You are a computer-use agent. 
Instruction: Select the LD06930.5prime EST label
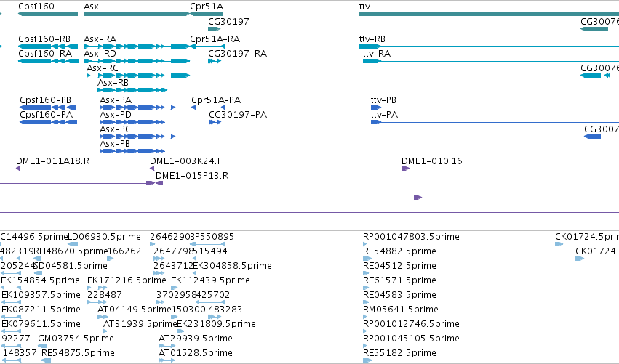(x=105, y=237)
